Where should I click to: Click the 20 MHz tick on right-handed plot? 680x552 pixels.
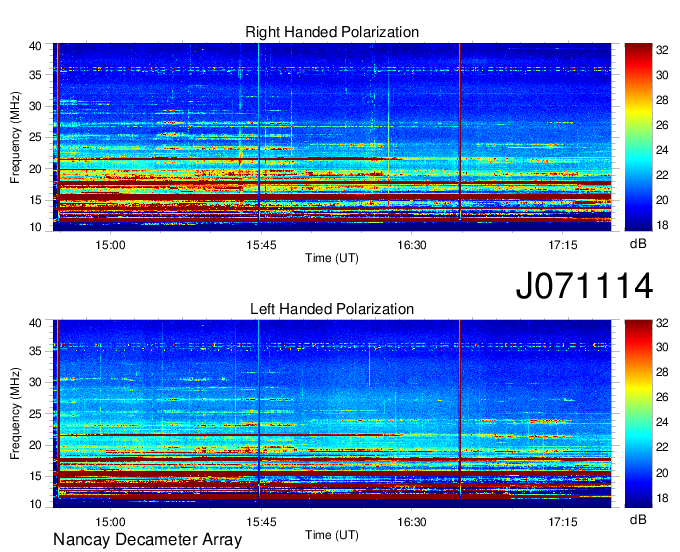pyautogui.click(x=36, y=169)
